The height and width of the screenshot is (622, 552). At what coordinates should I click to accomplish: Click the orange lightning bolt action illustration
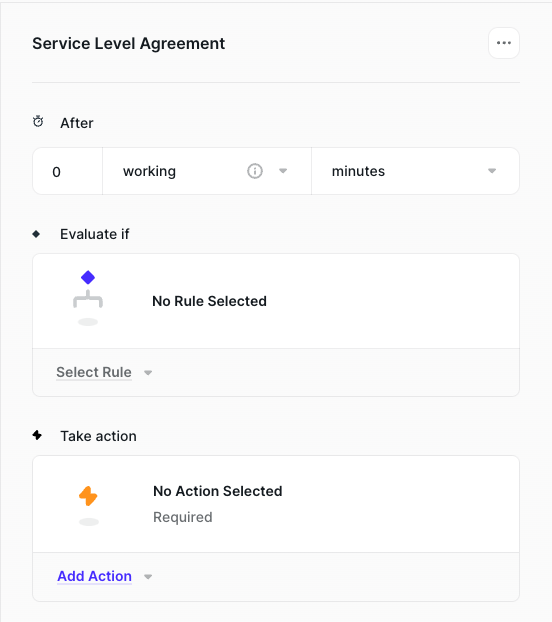tap(88, 496)
